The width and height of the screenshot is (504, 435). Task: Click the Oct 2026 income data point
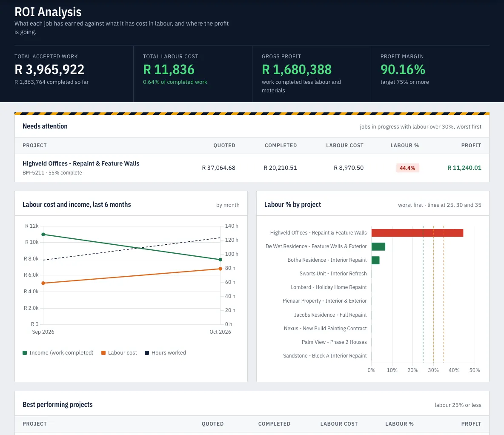pyautogui.click(x=220, y=260)
